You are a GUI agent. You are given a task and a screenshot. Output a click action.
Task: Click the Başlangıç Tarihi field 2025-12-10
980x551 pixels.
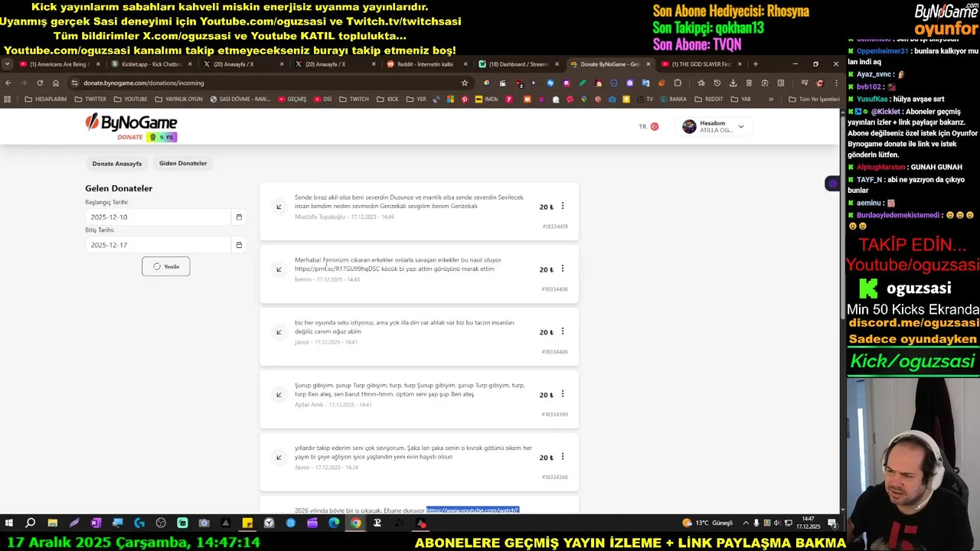(x=158, y=217)
